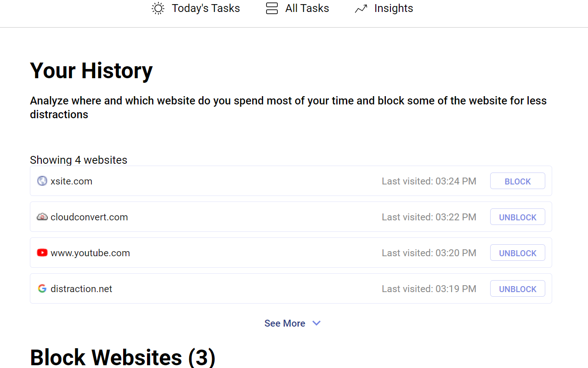Open the All Tasks tab
Screen dimensions: 588x368
pos(306,8)
